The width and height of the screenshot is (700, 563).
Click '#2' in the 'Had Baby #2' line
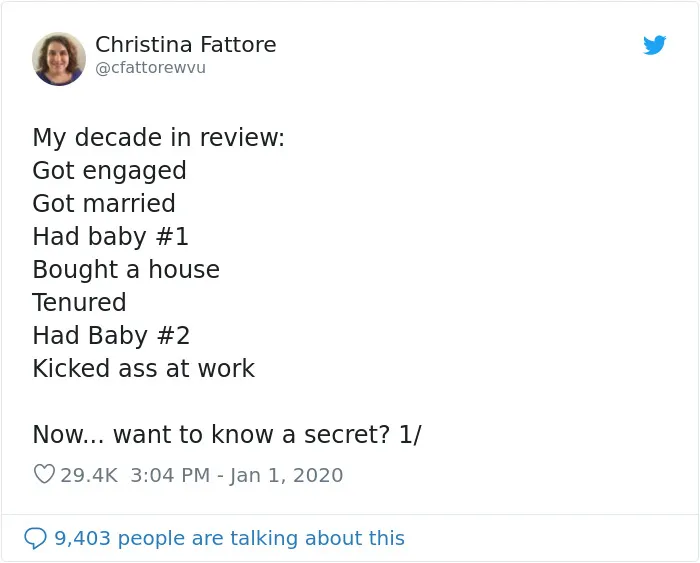coord(173,335)
